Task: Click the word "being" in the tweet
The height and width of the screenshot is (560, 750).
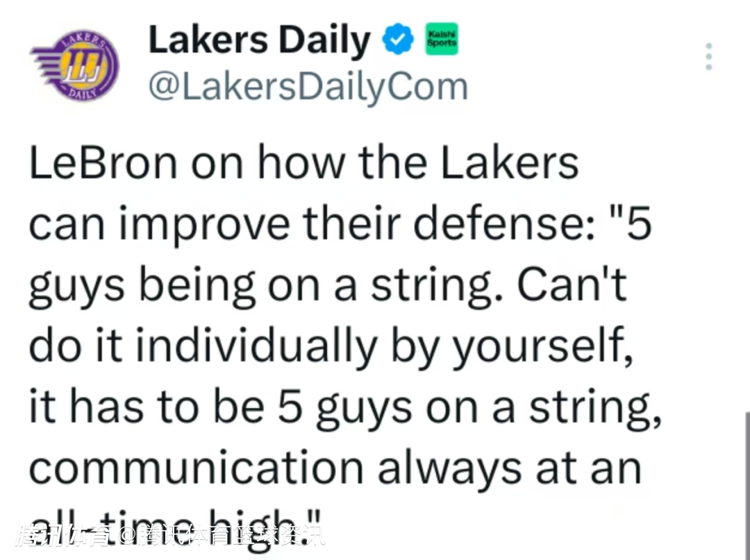Action: click(190, 287)
